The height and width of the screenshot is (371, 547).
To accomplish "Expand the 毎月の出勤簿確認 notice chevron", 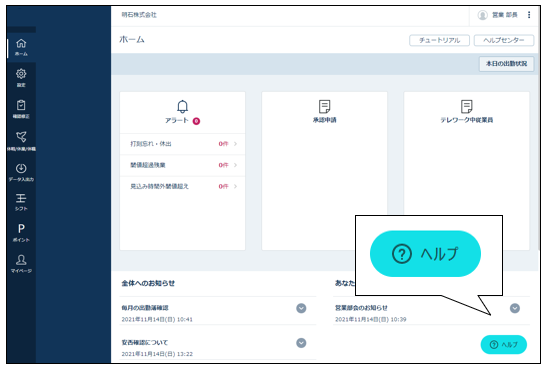I will click(301, 308).
